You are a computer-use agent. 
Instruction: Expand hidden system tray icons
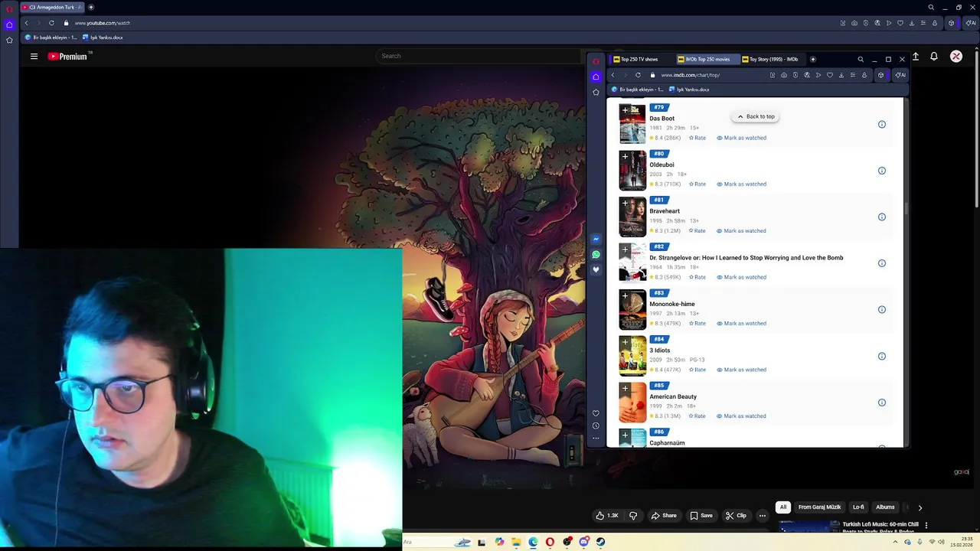(896, 542)
